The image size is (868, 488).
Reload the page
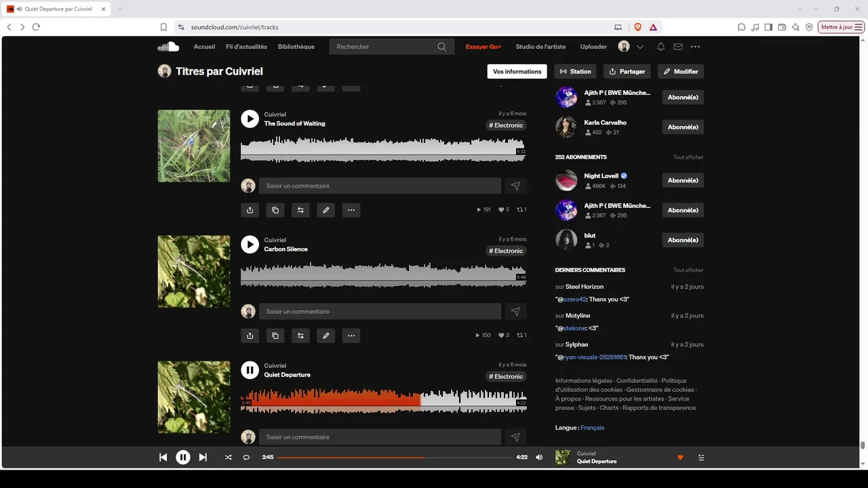(x=36, y=27)
